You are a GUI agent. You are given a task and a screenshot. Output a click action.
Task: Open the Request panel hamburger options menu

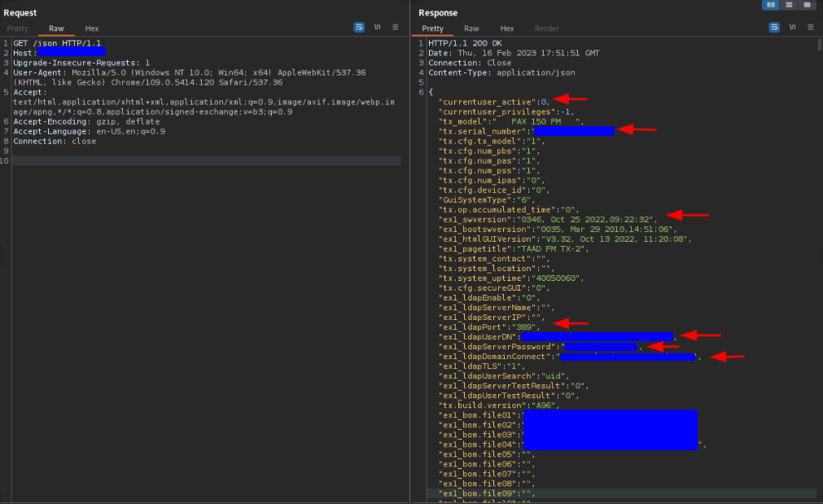pyautogui.click(x=396, y=27)
